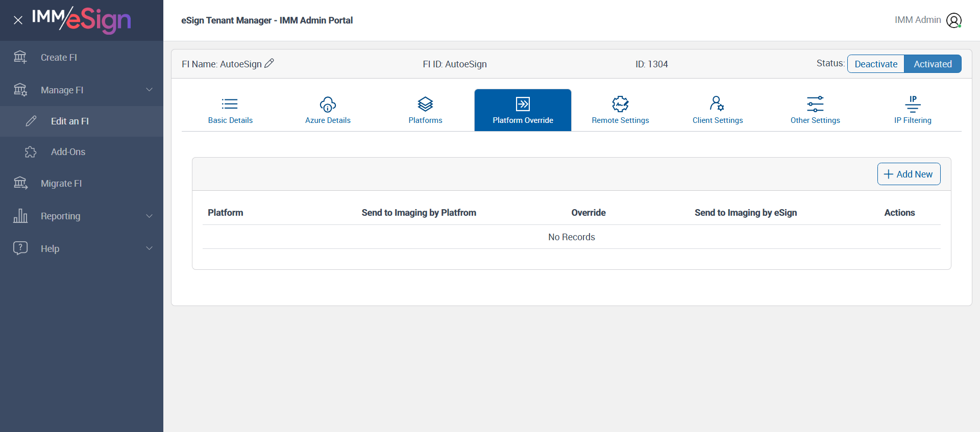The image size is (980, 432).
Task: Expand the Manage FI chevron
Action: (150, 90)
